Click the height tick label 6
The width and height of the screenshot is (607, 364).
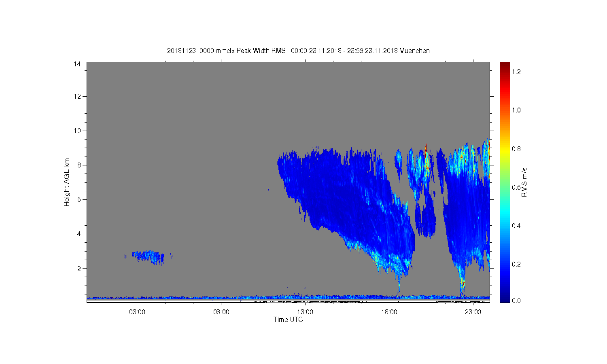click(x=79, y=199)
